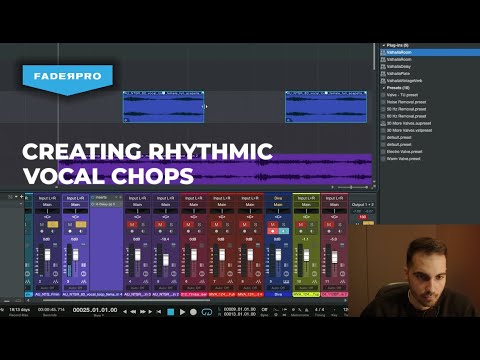480x360 pixels.
Task: Open Input L+R dropdown on channel 10
Action: tap(306, 198)
